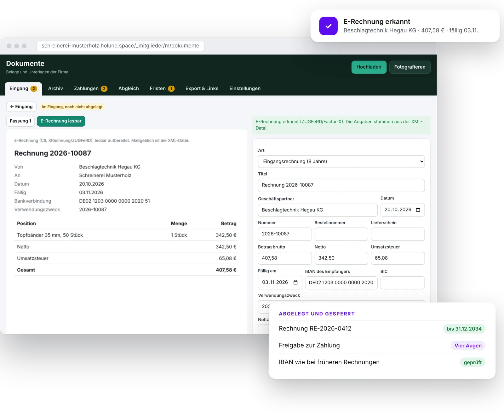Open the Export & Links tab
Image resolution: width=504 pixels, height=420 pixels.
[202, 89]
